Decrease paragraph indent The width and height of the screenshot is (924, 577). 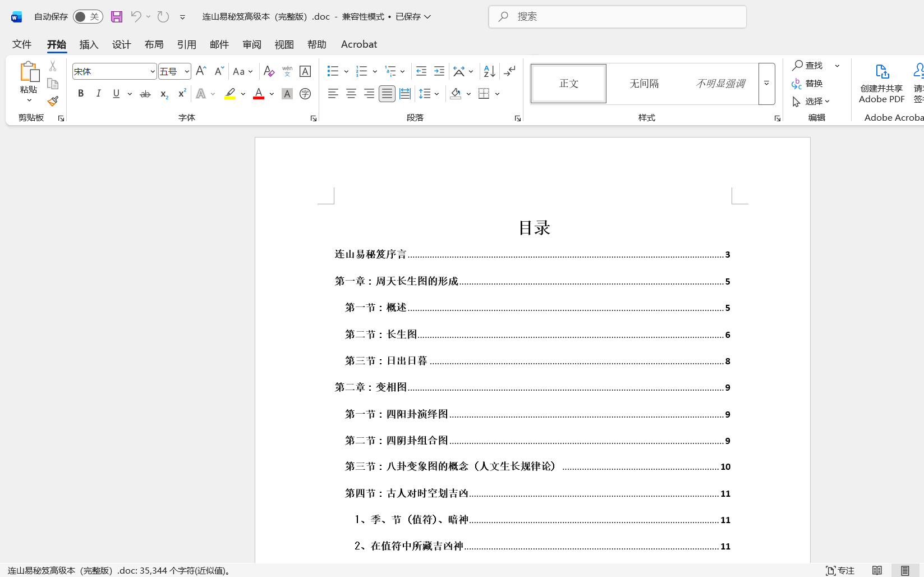coord(421,71)
